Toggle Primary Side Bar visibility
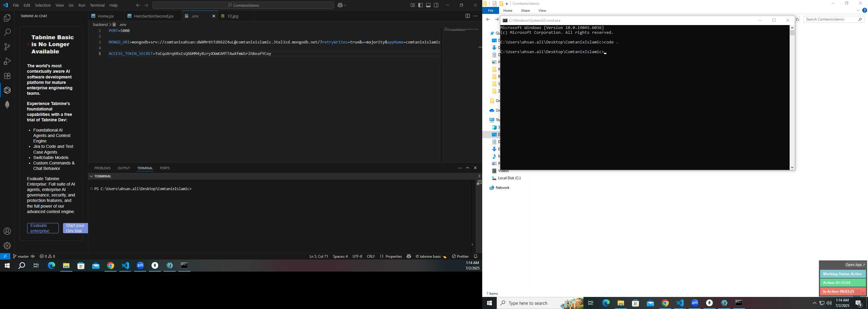The width and height of the screenshot is (868, 309). 420,5
